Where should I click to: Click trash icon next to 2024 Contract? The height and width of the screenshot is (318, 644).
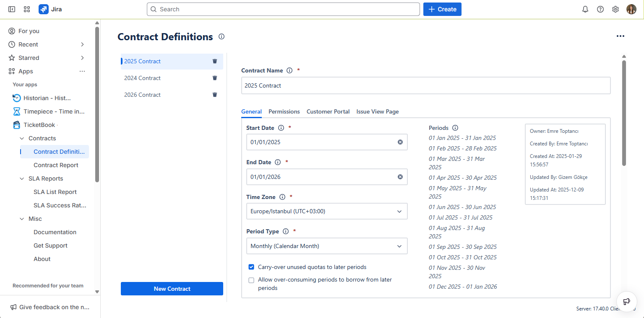click(215, 78)
